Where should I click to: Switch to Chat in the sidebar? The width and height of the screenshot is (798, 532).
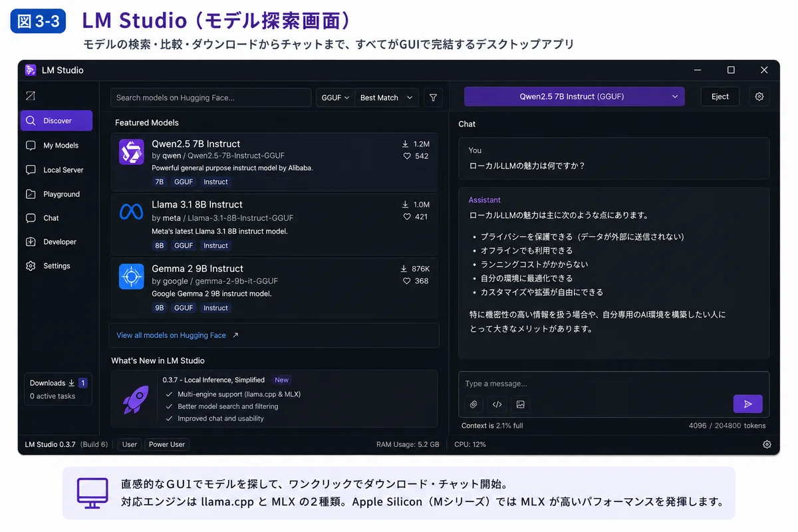click(57, 218)
